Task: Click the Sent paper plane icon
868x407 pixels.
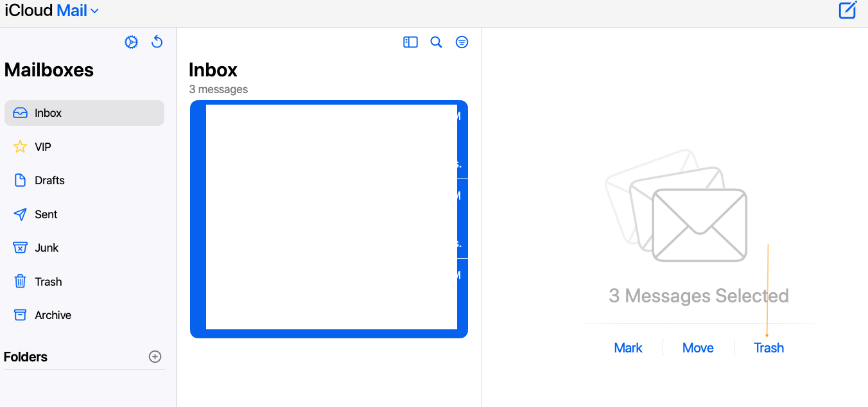Action: click(21, 214)
